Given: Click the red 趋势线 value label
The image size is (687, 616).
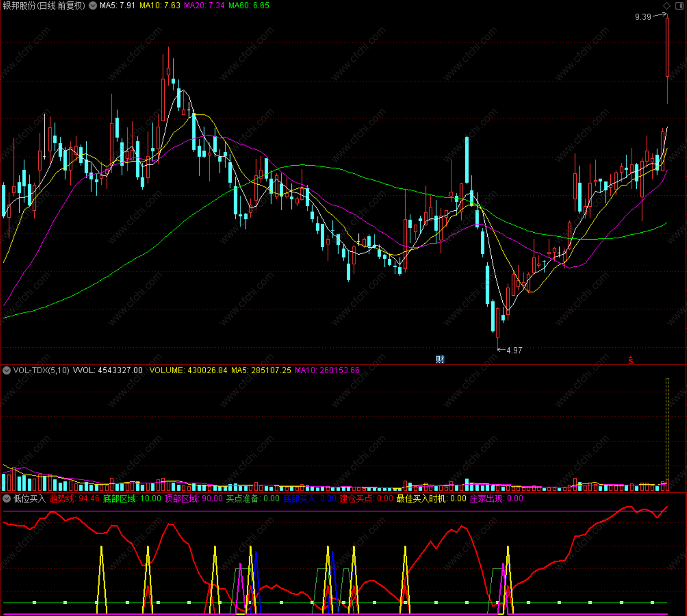Looking at the screenshot, I should [x=74, y=498].
